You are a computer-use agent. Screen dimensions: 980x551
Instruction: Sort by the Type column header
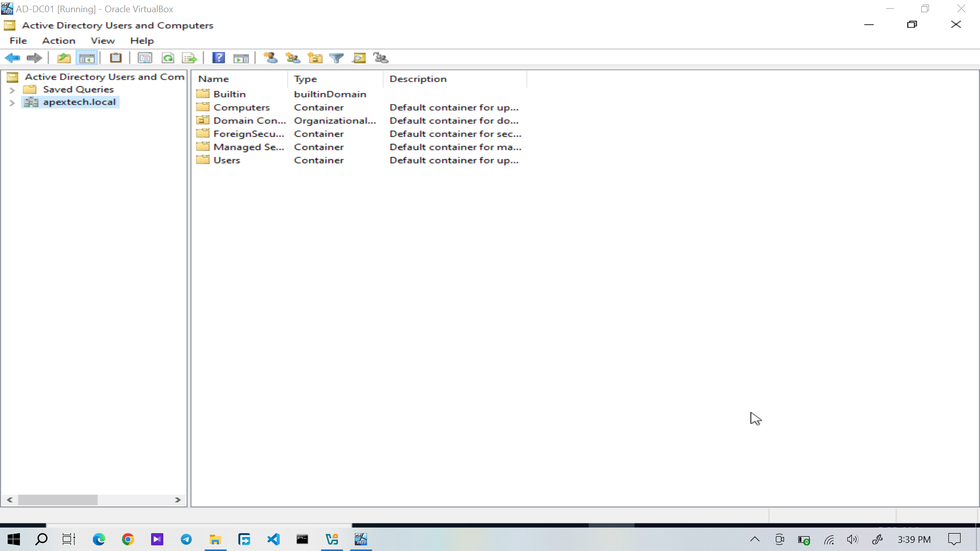336,79
